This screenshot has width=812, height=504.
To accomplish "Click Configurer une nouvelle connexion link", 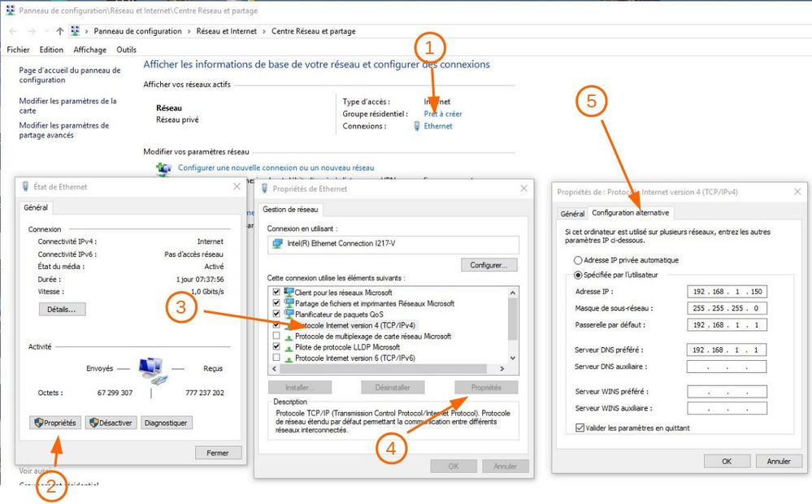I will coord(276,167).
